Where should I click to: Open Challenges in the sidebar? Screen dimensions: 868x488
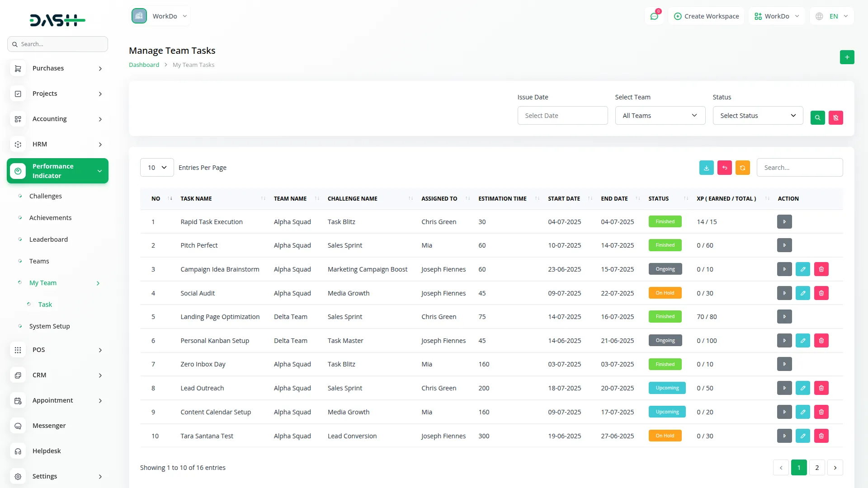[45, 196]
